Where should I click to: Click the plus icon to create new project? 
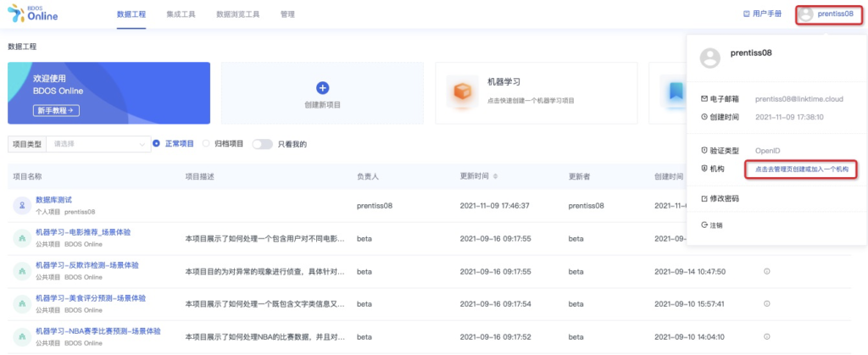click(323, 88)
